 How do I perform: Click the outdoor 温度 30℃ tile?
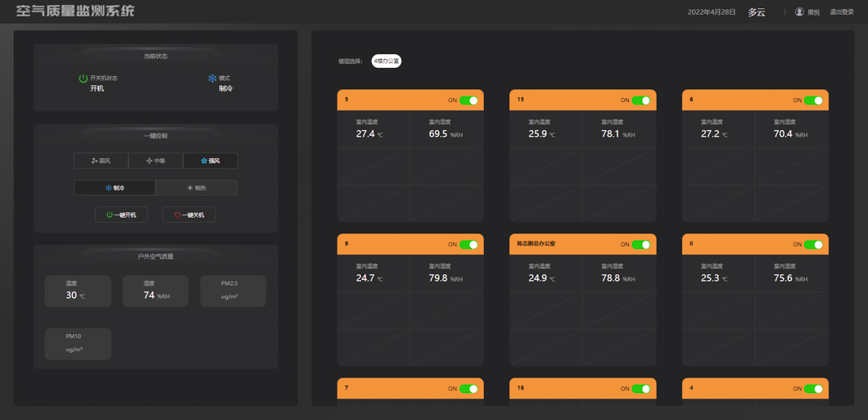click(78, 291)
